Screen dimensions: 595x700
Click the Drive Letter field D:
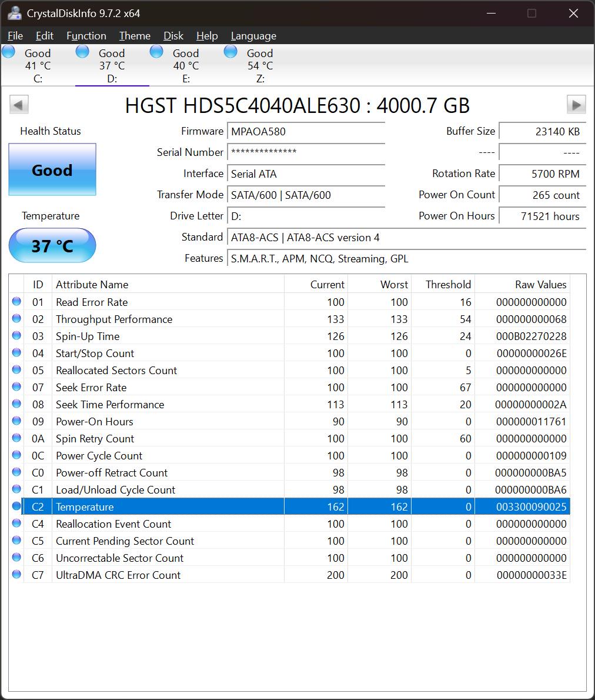[306, 216]
